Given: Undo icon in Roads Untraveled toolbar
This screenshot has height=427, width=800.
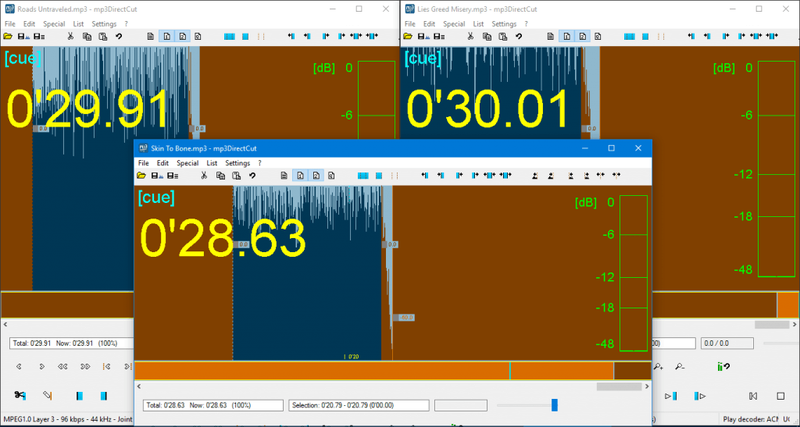Looking at the screenshot, I should point(118,36).
